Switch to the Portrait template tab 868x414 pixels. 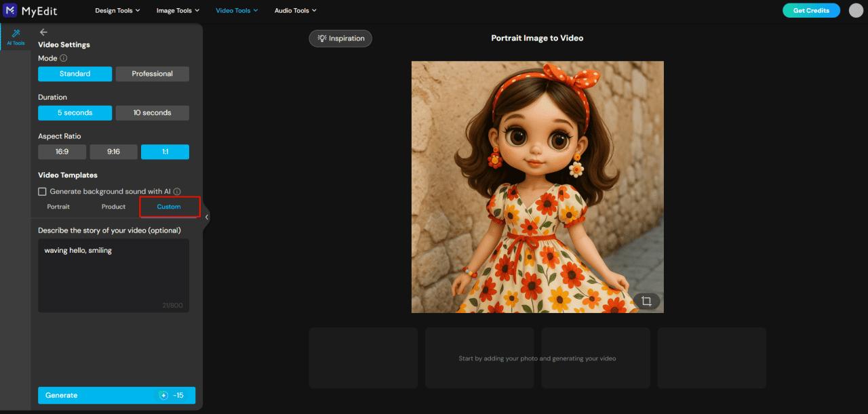pos(58,207)
